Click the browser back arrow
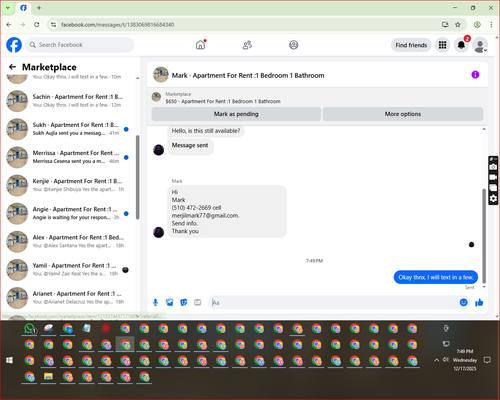This screenshot has width=500, height=400. (x=9, y=24)
